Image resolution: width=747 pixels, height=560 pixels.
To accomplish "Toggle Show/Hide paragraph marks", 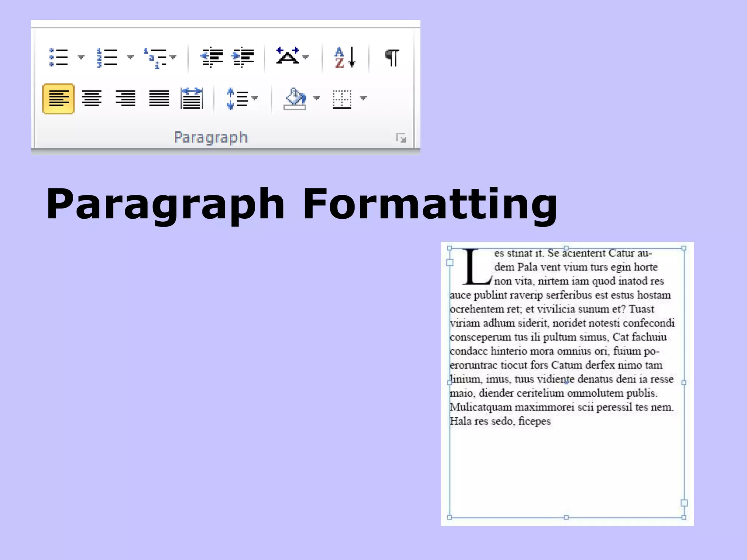I will coord(392,58).
